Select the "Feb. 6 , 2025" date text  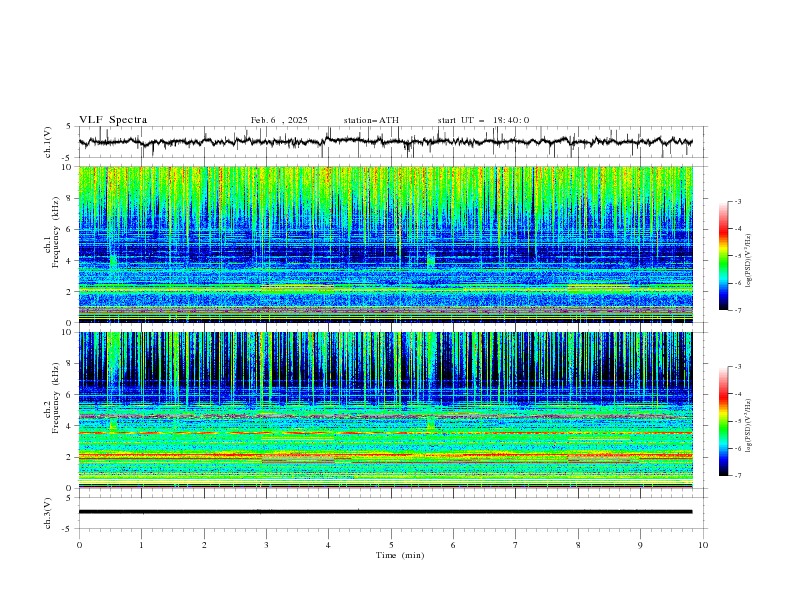(x=279, y=120)
